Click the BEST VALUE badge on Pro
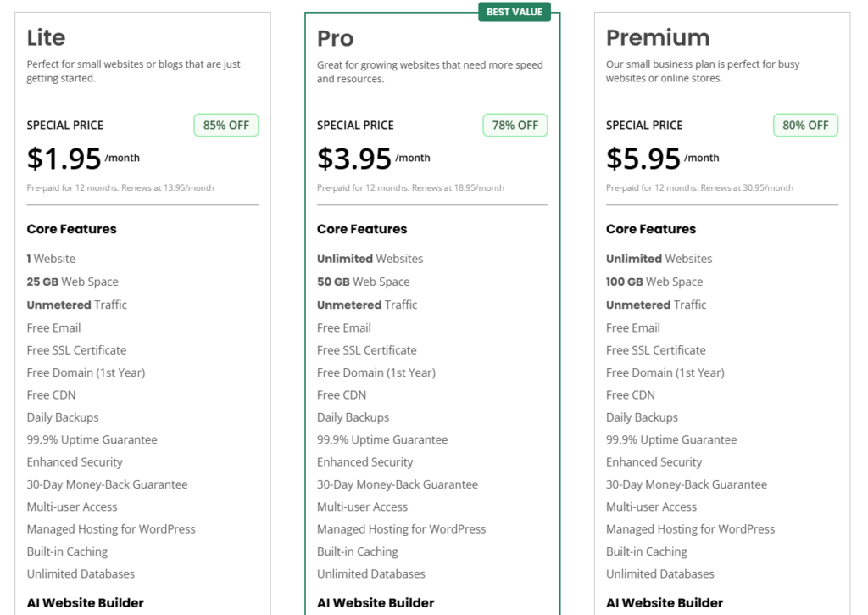Image resolution: width=868 pixels, height=615 pixels. coord(515,12)
